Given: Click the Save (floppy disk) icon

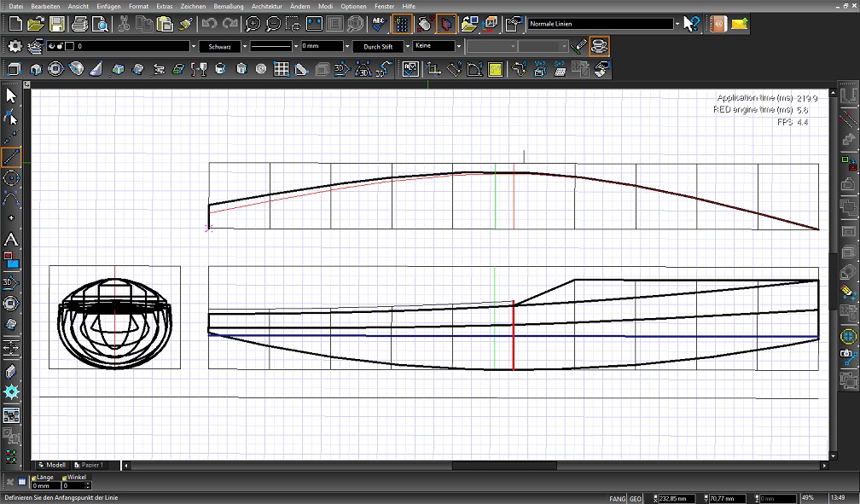Looking at the screenshot, I should pos(56,24).
